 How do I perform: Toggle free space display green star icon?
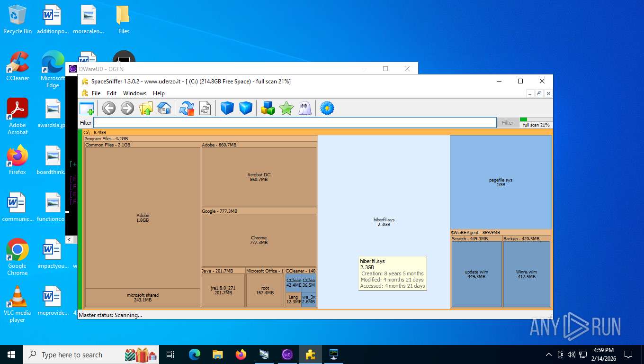click(x=286, y=108)
